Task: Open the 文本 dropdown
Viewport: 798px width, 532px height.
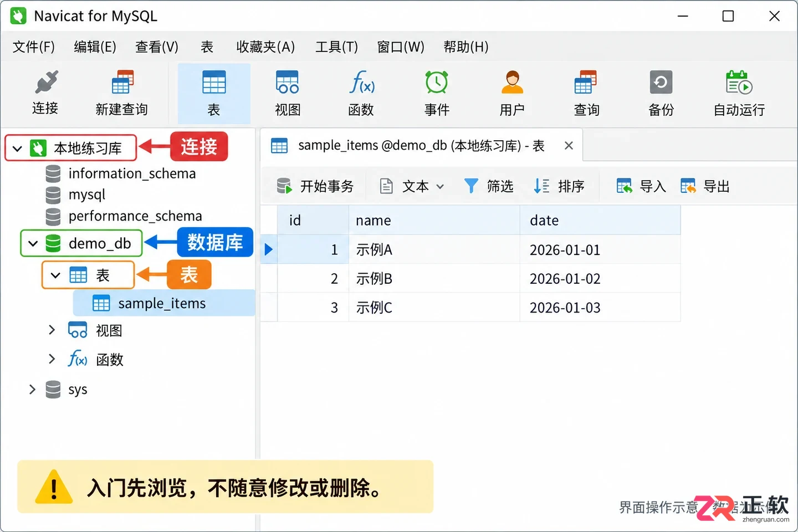Action: (x=412, y=186)
